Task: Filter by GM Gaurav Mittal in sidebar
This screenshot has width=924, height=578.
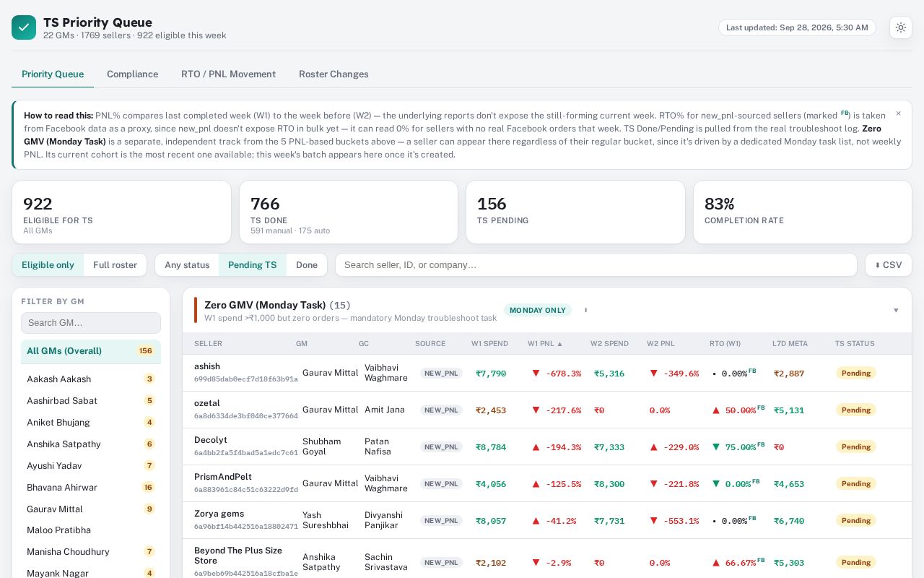Action: [x=91, y=509]
